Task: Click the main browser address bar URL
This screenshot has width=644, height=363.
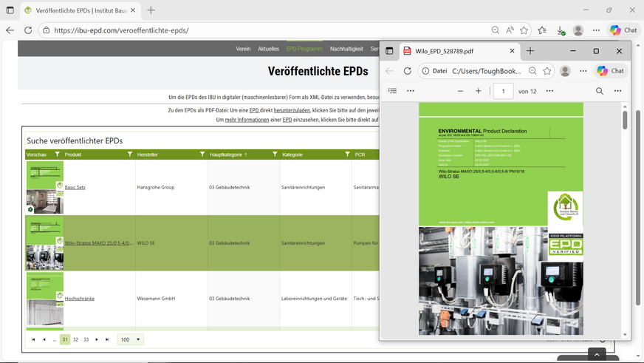Action: click(121, 30)
